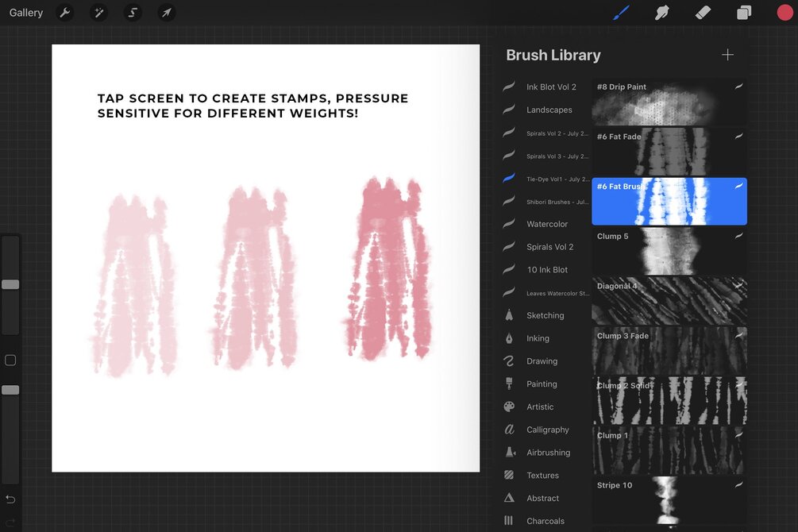798x532 pixels.
Task: Open the Calligraphy brush set
Action: point(548,430)
